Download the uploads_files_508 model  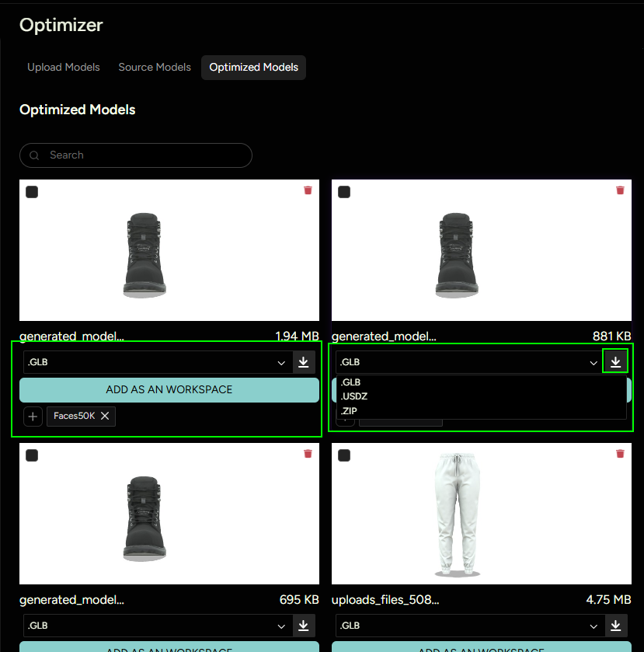coord(615,626)
